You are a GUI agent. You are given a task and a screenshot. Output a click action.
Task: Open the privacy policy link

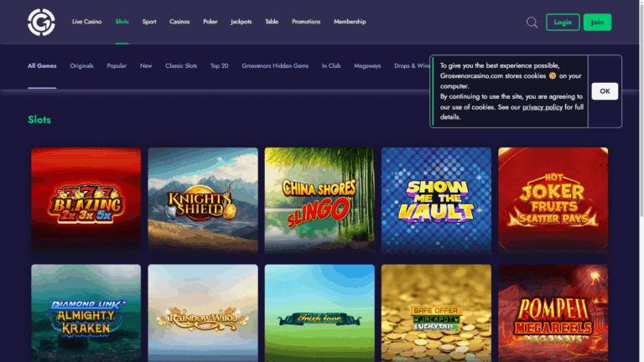click(543, 107)
